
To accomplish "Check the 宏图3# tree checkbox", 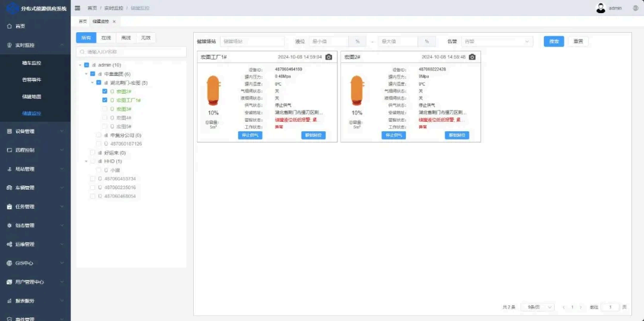I will 105,109.
